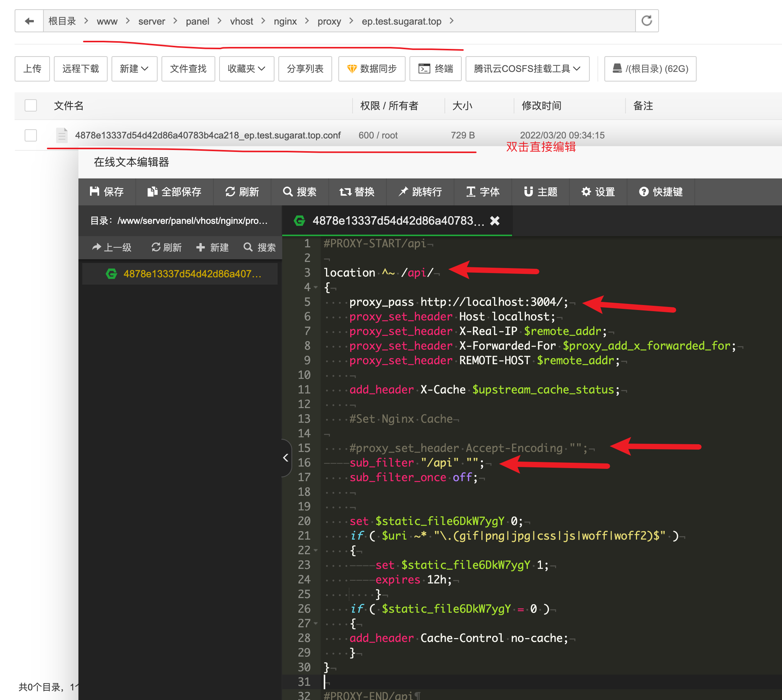
Task: Open the 终端 terminal icon
Action: [424, 69]
